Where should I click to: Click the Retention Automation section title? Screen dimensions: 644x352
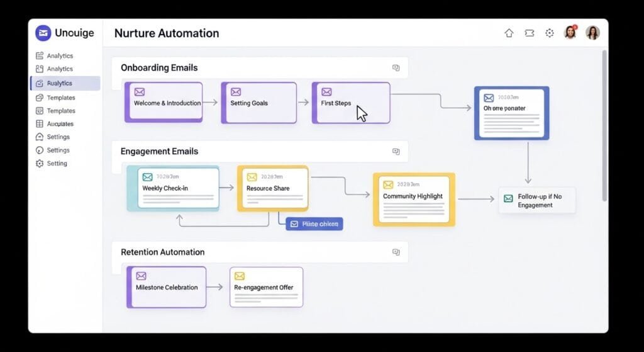point(163,252)
